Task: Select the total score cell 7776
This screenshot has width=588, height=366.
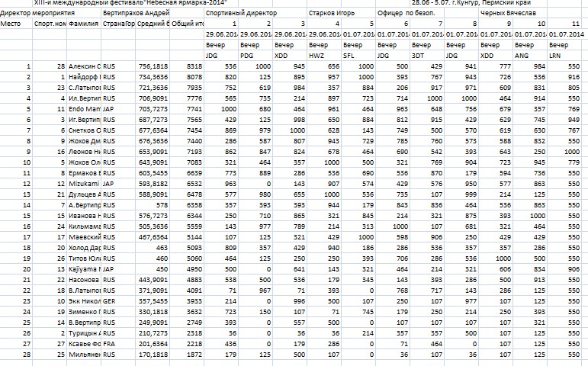Action: [x=187, y=98]
